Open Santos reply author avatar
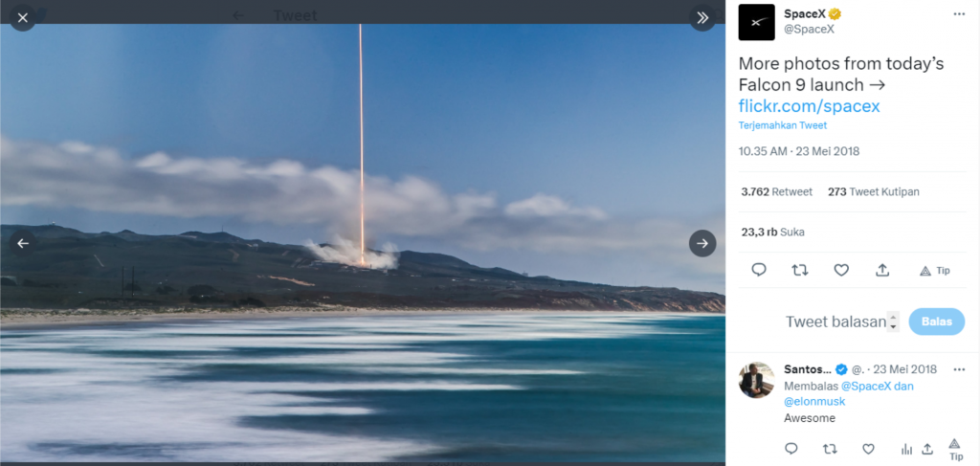980x466 pixels. [x=756, y=380]
